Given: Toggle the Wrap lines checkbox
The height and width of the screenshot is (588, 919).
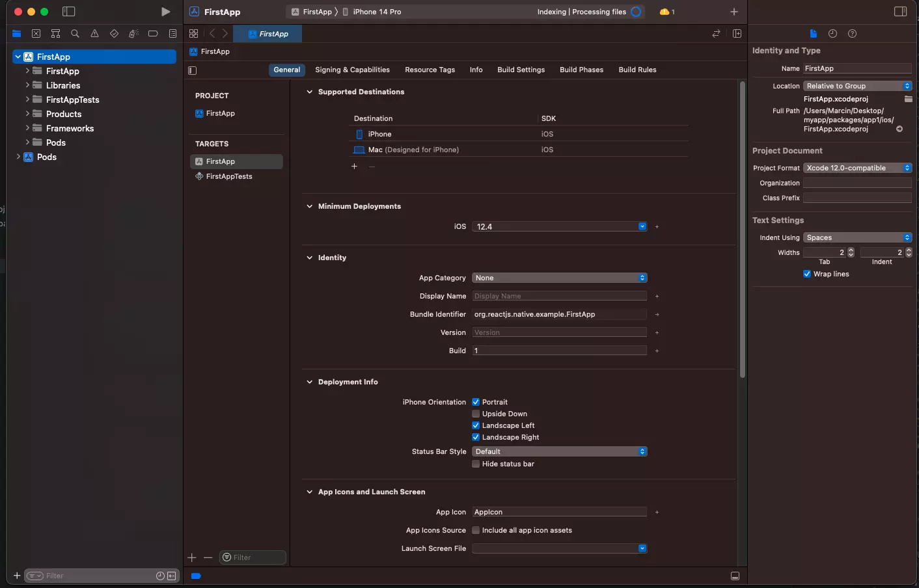Looking at the screenshot, I should click(x=807, y=274).
